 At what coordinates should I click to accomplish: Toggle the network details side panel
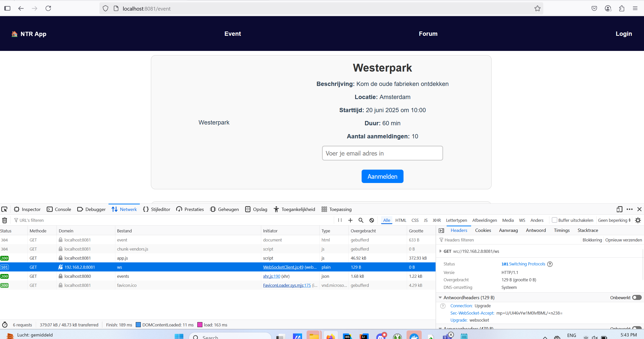point(441,230)
